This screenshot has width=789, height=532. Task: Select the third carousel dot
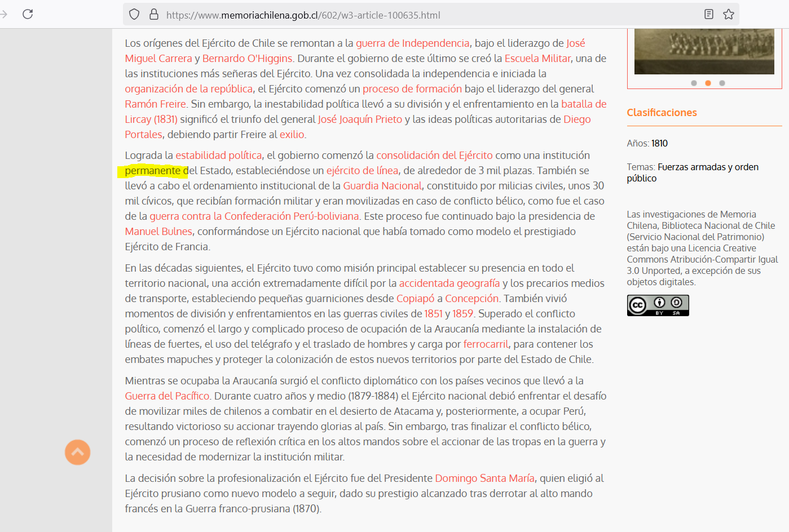pyautogui.click(x=722, y=83)
